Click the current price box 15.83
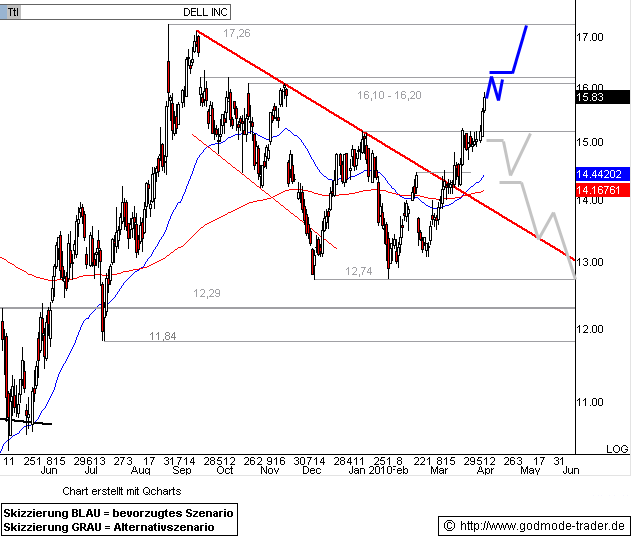 602,97
